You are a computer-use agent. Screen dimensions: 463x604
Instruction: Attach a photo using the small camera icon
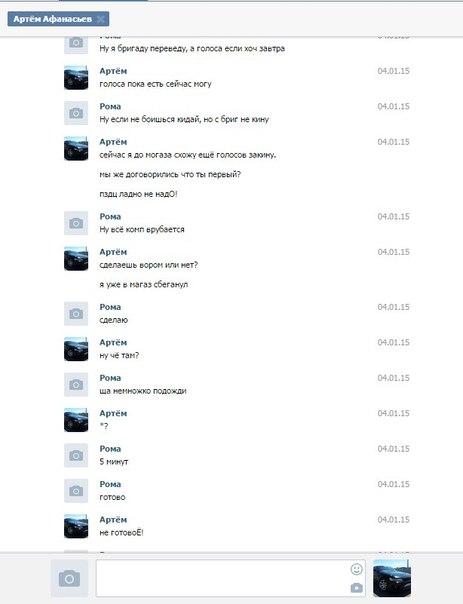click(356, 587)
